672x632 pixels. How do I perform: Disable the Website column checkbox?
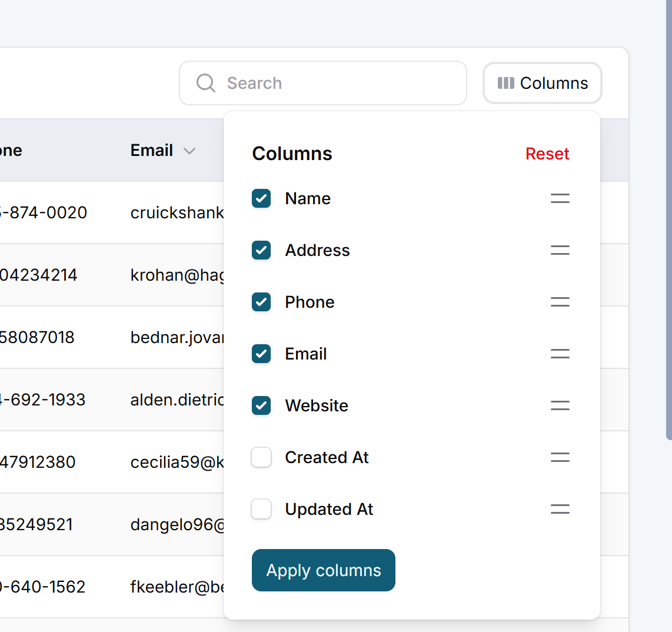click(261, 406)
